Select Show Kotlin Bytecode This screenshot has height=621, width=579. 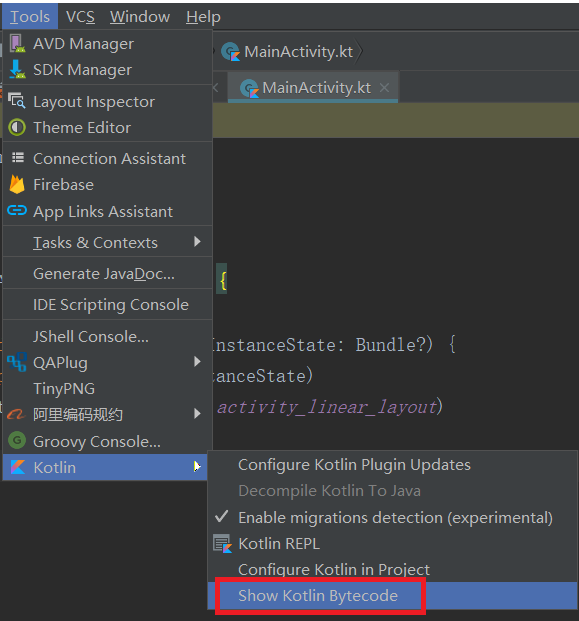pyautogui.click(x=318, y=596)
